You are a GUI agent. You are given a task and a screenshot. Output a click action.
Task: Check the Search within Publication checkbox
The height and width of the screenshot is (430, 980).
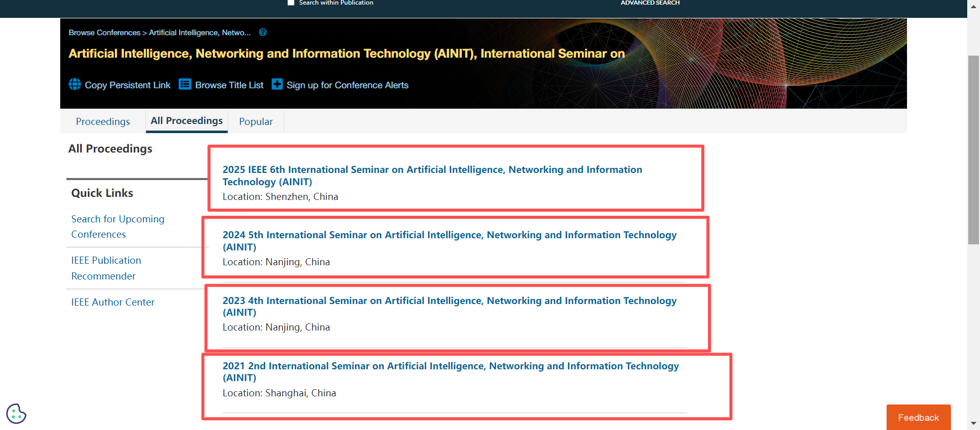pyautogui.click(x=291, y=3)
